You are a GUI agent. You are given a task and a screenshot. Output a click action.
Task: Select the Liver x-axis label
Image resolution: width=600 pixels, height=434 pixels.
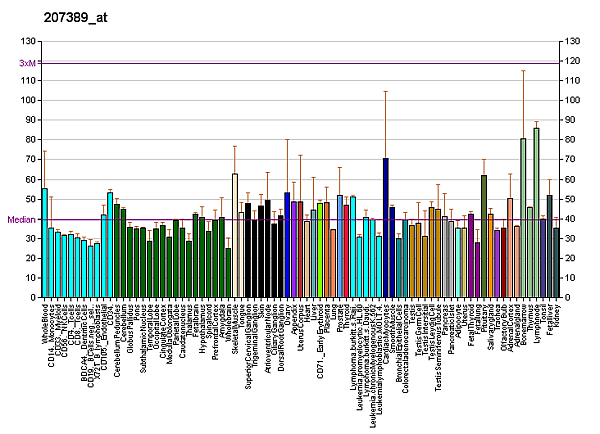point(314,312)
